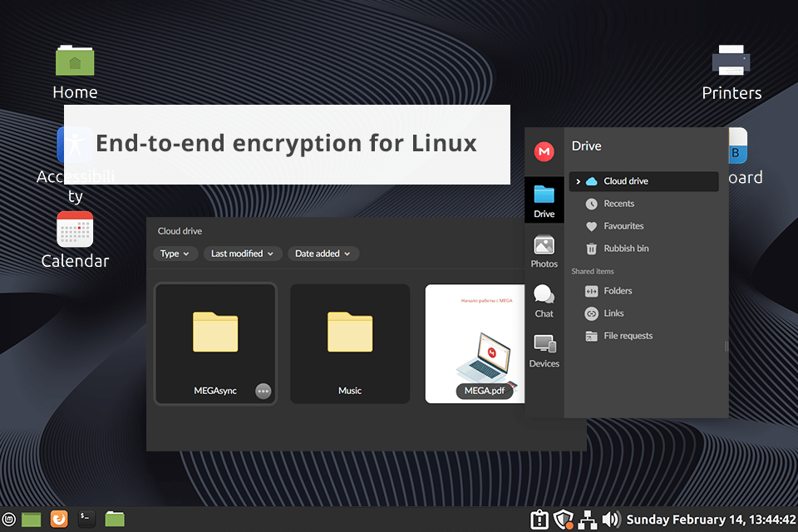
Task: Open the Last modified filter dropdown
Action: point(243,254)
